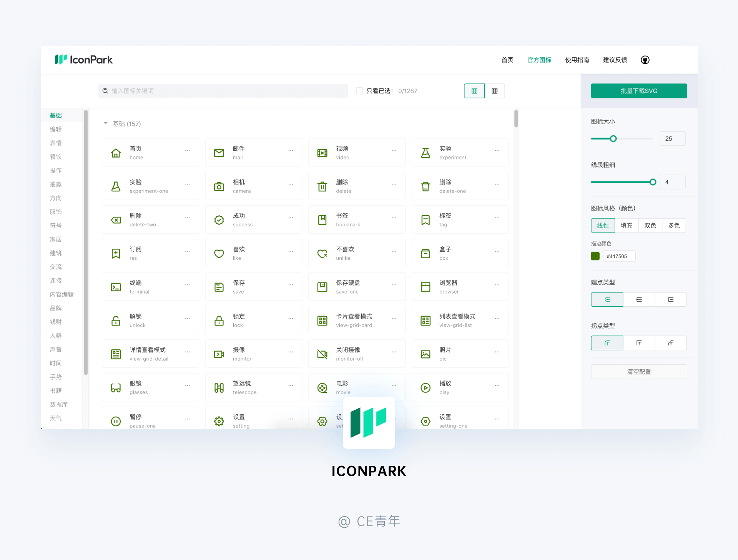The width and height of the screenshot is (738, 560).
Task: Switch to the list view layout
Action: tap(474, 91)
